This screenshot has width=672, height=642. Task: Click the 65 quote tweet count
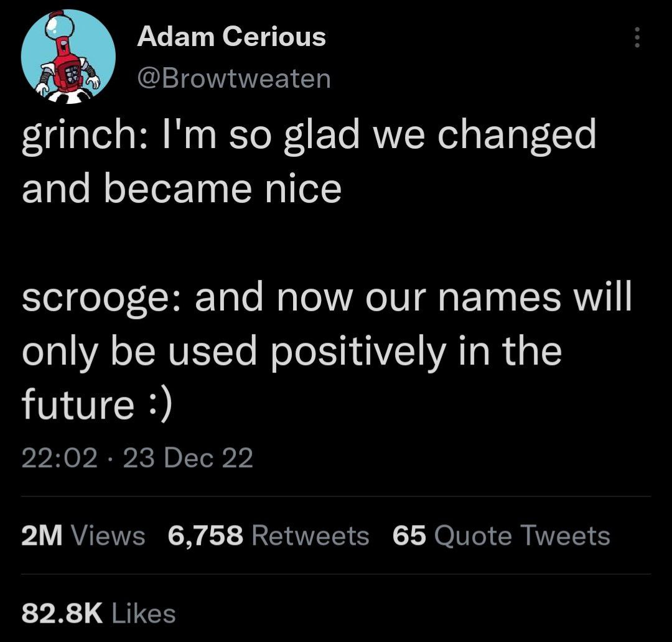409,536
